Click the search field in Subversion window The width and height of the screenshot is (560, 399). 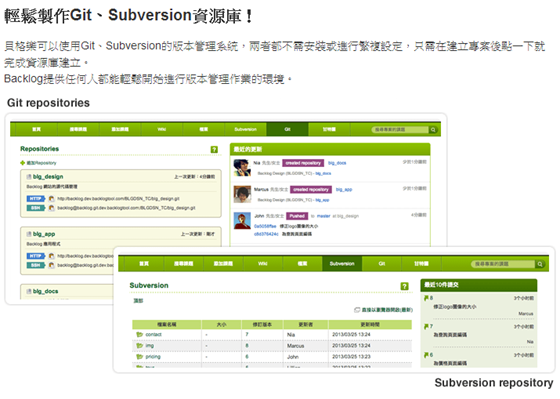tap(503, 264)
